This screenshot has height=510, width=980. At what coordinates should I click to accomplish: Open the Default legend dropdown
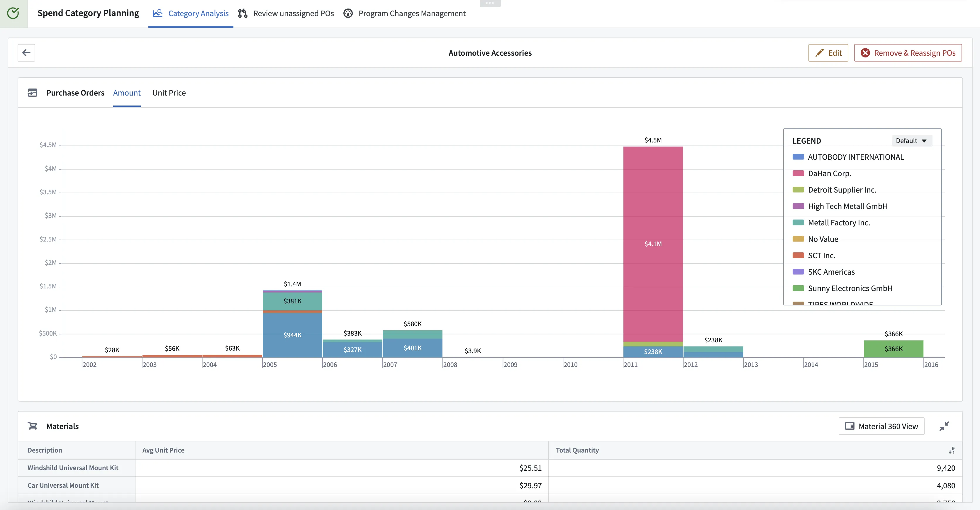(911, 141)
